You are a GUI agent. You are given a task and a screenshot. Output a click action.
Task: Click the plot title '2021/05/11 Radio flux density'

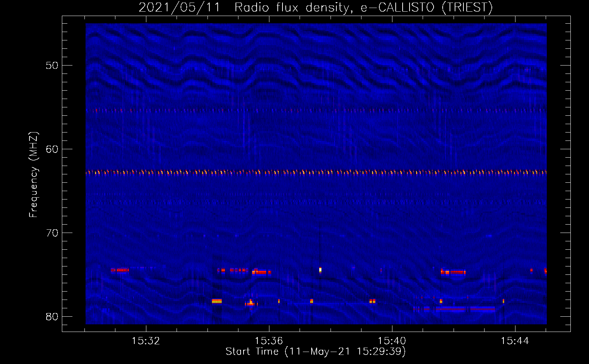click(x=315, y=8)
